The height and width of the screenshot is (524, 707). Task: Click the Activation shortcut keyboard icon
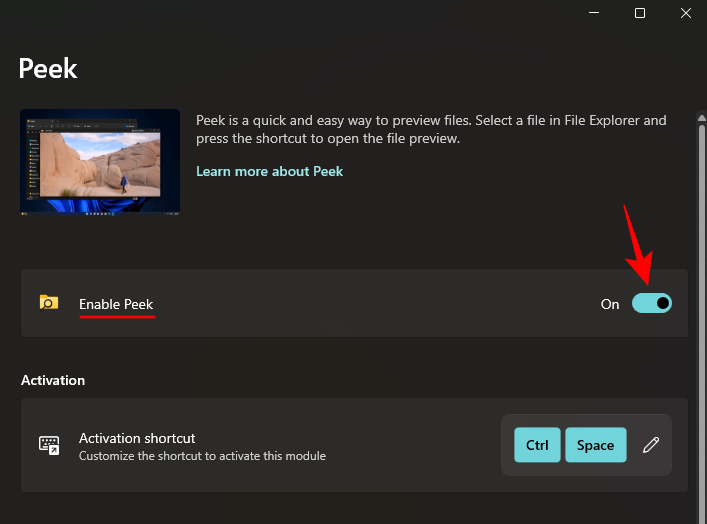point(48,446)
